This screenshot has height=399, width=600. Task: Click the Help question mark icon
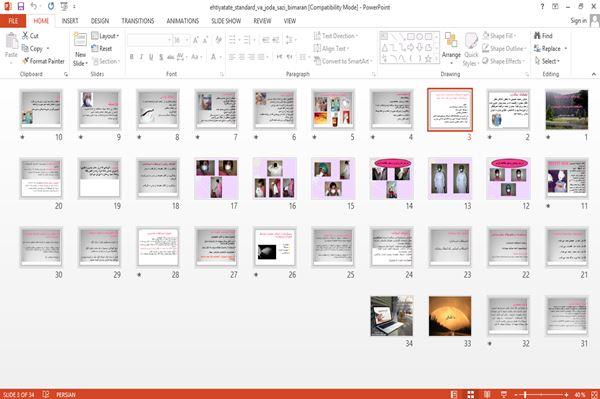(x=542, y=7)
